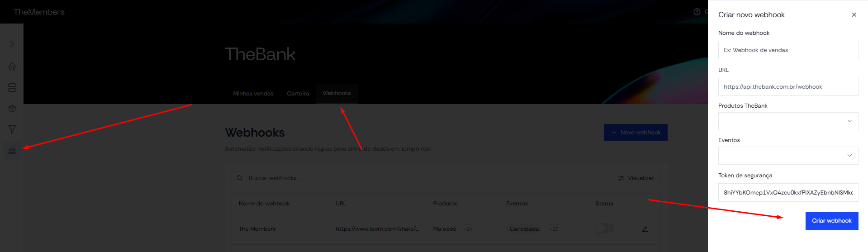
Task: Focus the Buscar webhooks search field
Action: (299, 178)
